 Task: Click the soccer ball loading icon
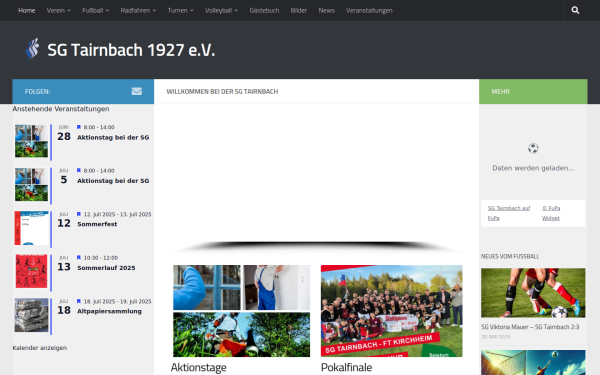pos(533,148)
